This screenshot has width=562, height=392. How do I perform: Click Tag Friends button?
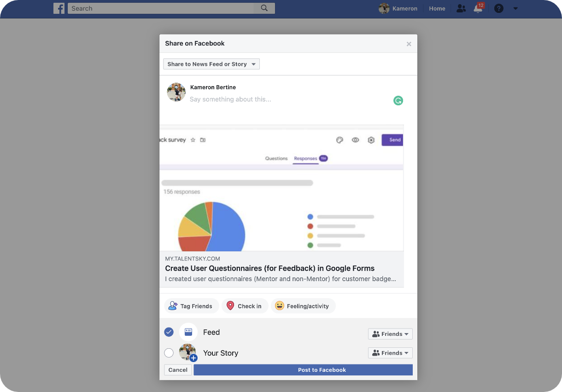[x=192, y=306]
